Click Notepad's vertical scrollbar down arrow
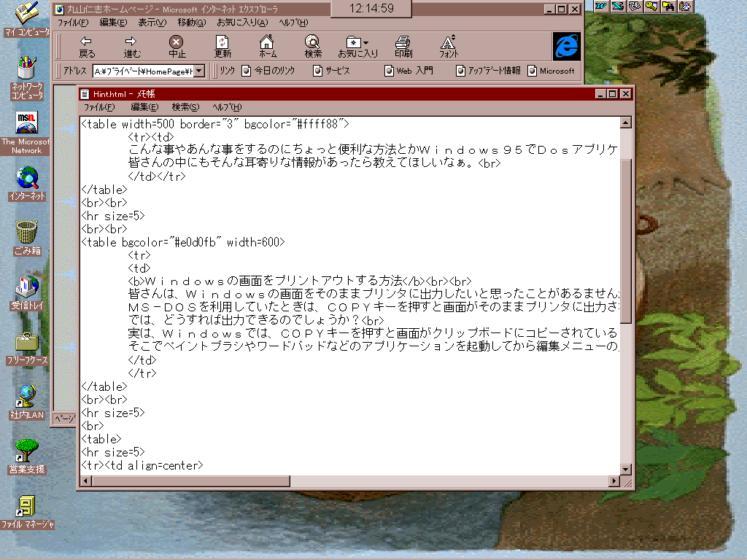The width and height of the screenshot is (747, 560). pyautogui.click(x=626, y=469)
